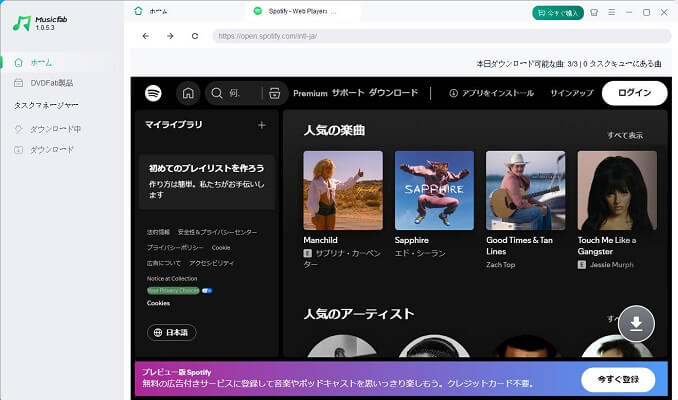Screen dimensions: 678x400
Task: Click the 人気のアーティスト heading
Action: 359,314
